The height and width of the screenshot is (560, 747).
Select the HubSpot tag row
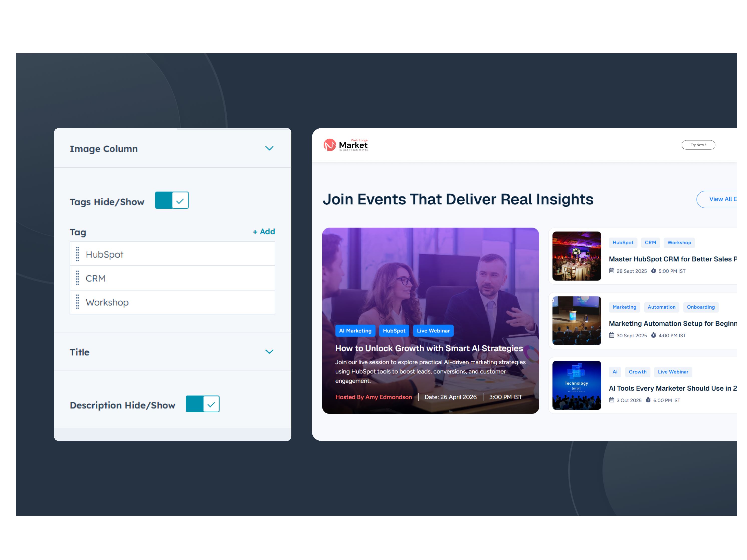(172, 254)
